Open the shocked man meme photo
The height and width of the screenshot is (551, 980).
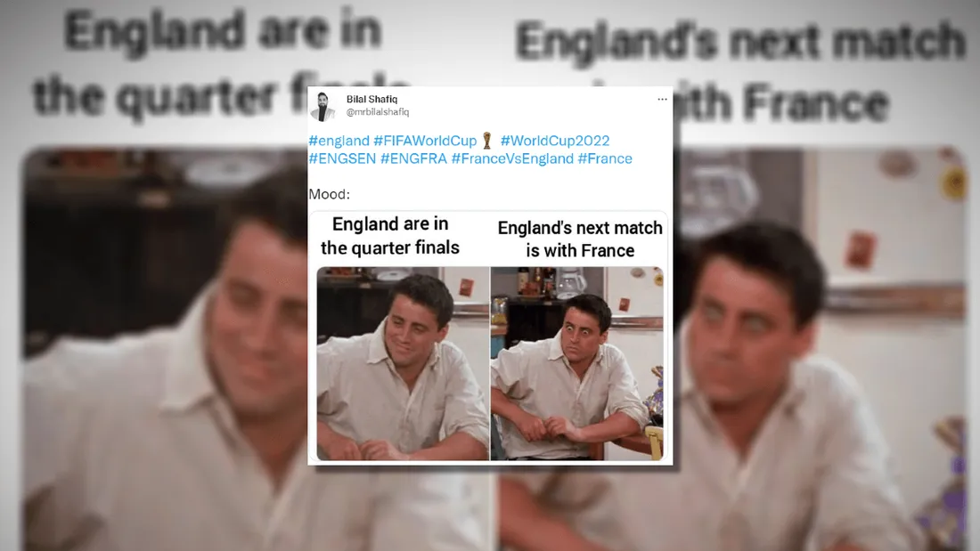coord(577,363)
